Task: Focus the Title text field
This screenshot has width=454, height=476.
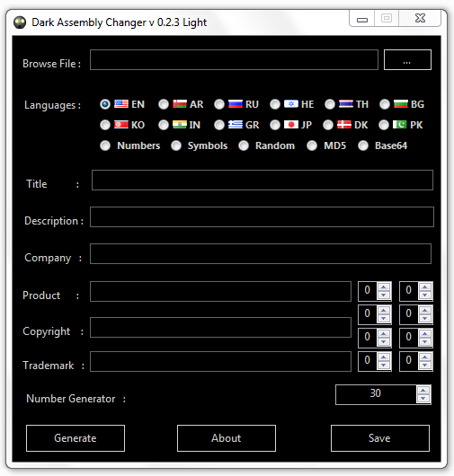Action: (x=263, y=180)
